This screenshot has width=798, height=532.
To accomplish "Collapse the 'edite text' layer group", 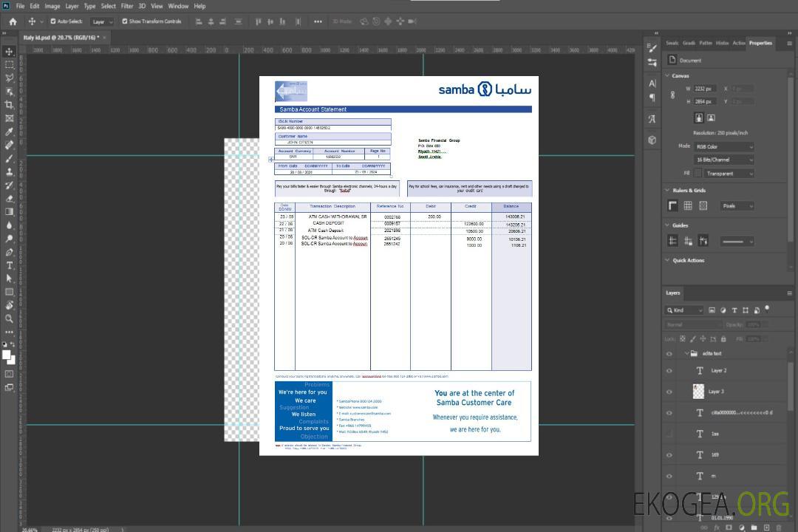I will click(686, 353).
